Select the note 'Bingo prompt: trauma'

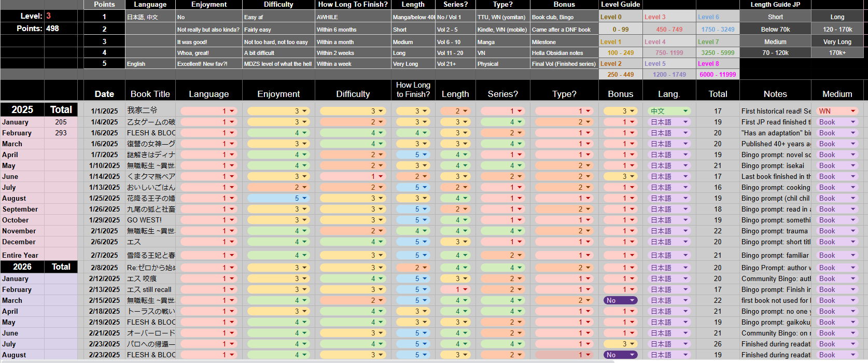(775, 231)
